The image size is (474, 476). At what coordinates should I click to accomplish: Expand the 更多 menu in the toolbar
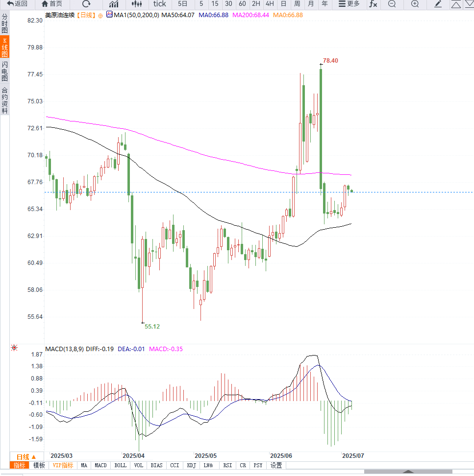pyautogui.click(x=349, y=4)
